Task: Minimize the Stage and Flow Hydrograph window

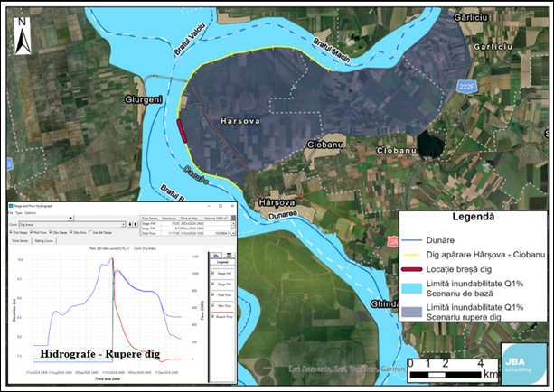Action: pyautogui.click(x=209, y=206)
